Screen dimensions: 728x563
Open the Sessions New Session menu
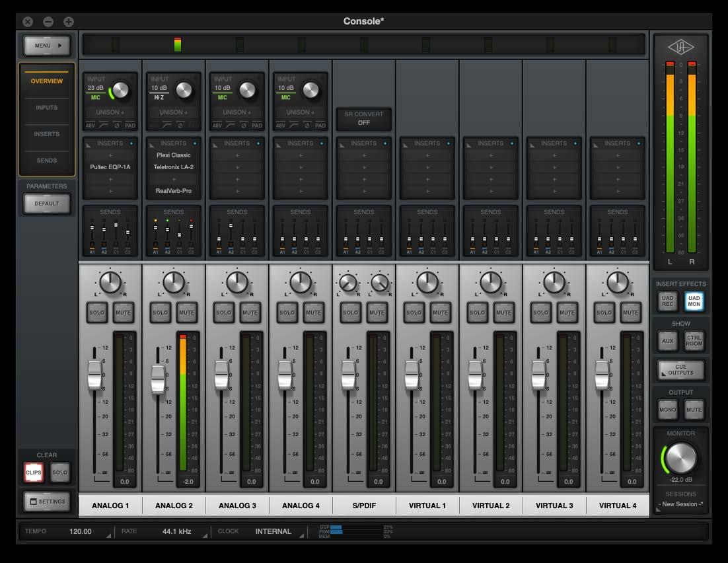click(680, 504)
